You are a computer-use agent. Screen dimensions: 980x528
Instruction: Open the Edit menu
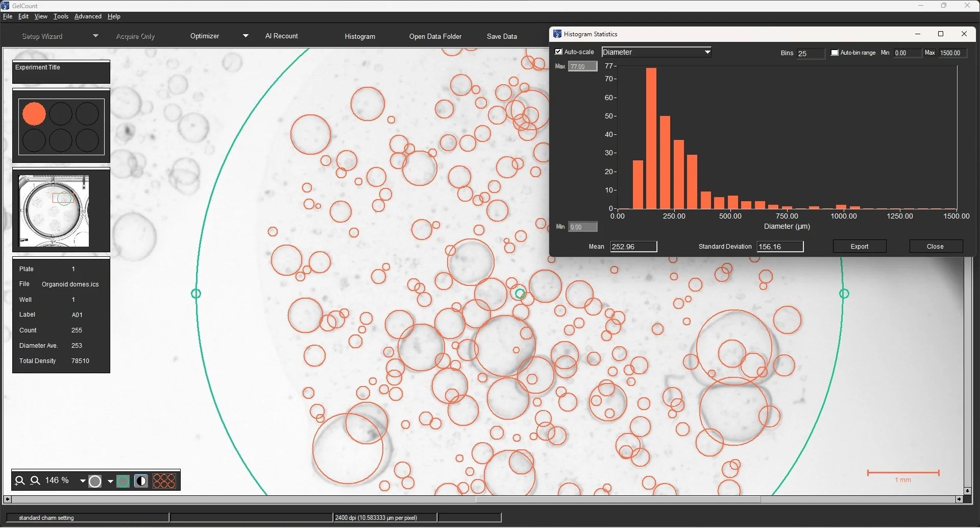click(x=23, y=16)
